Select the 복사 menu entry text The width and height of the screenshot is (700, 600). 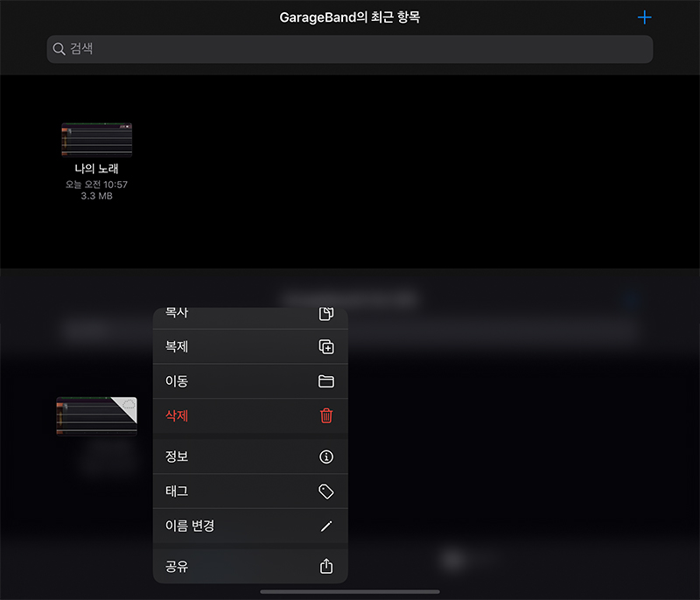pyautogui.click(x=177, y=313)
